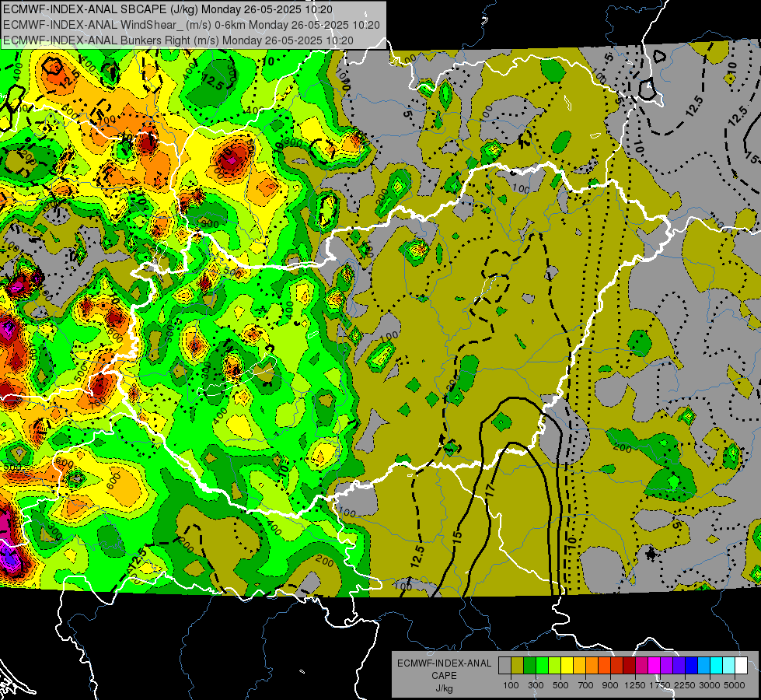761x700 pixels.
Task: Select the yellow-green 400-500 legend swatch
Action: click(x=554, y=666)
